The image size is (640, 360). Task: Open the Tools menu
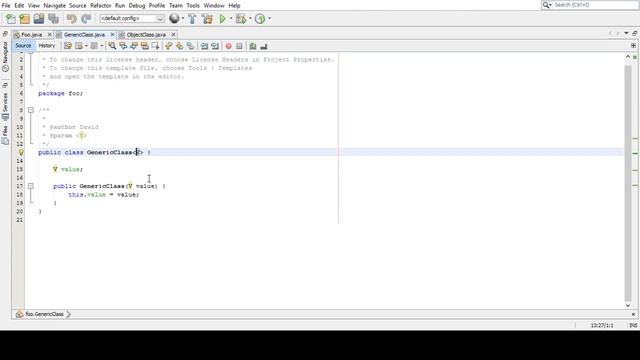coord(193,6)
